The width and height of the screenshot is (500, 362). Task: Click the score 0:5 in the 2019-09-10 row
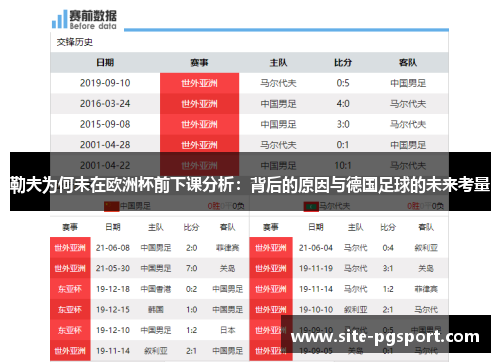tap(343, 83)
